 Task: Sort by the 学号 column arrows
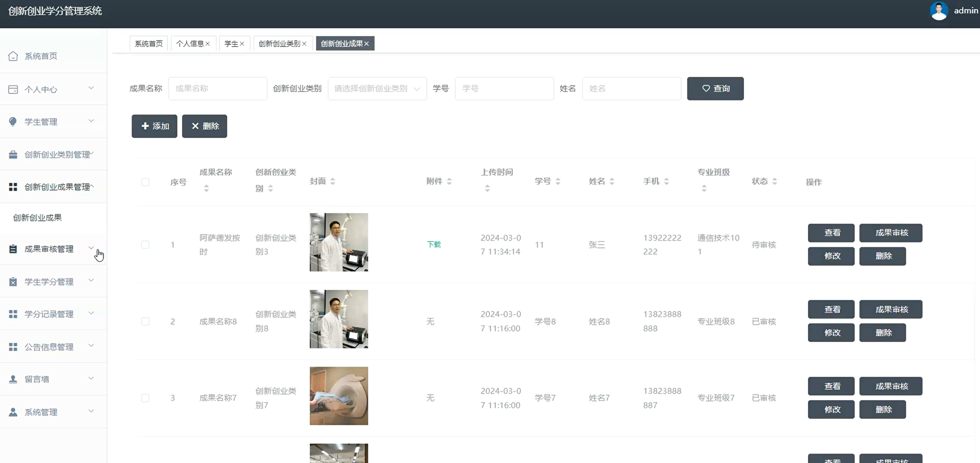[558, 181]
